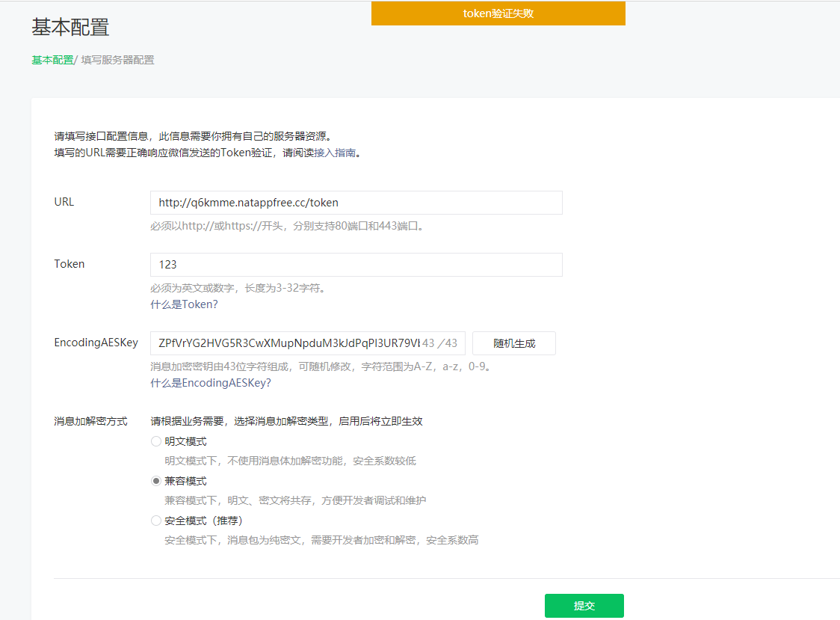This screenshot has height=620, width=840.
Task: Click the EncodingAESKey input field
Action: [x=307, y=343]
